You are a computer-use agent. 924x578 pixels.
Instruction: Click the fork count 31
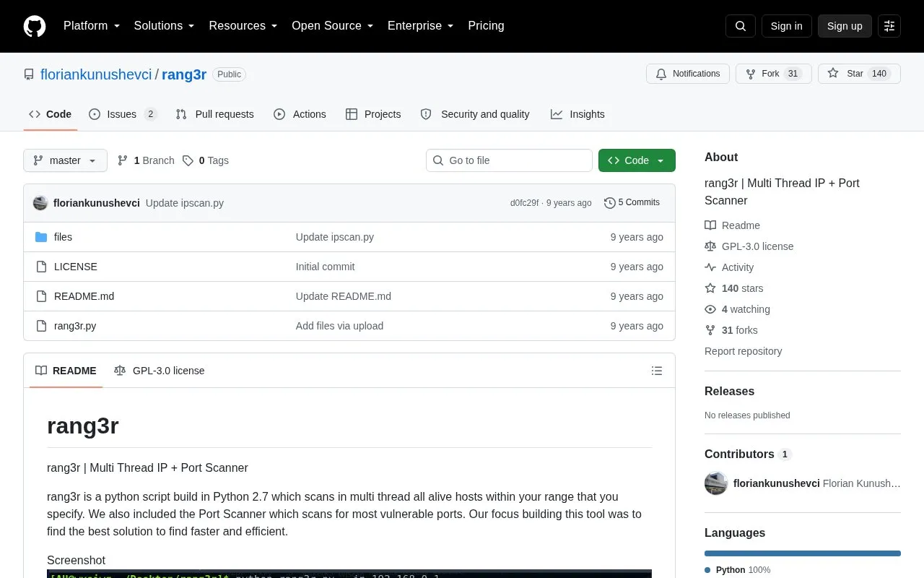[793, 74]
